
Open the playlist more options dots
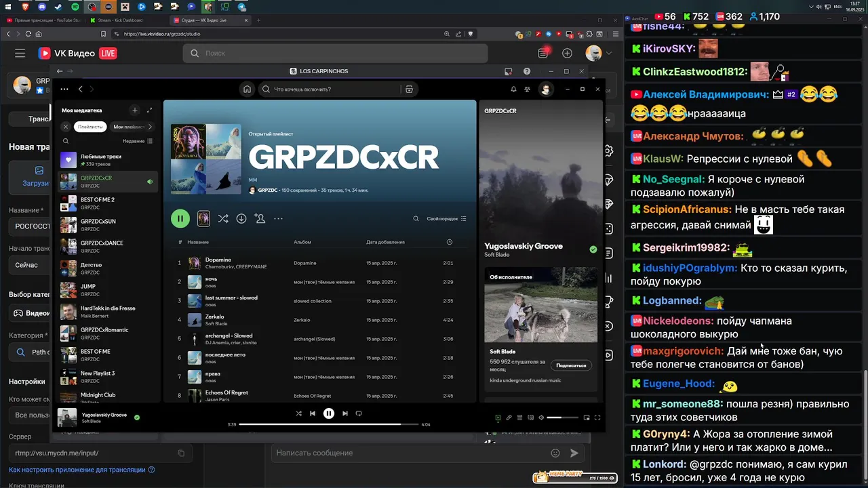coord(278,218)
